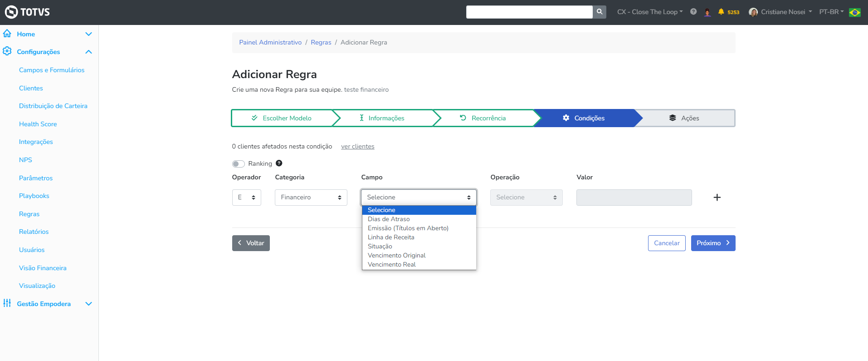Image resolution: width=868 pixels, height=361 pixels.
Task: Click the help question mark in top bar
Action: (693, 12)
